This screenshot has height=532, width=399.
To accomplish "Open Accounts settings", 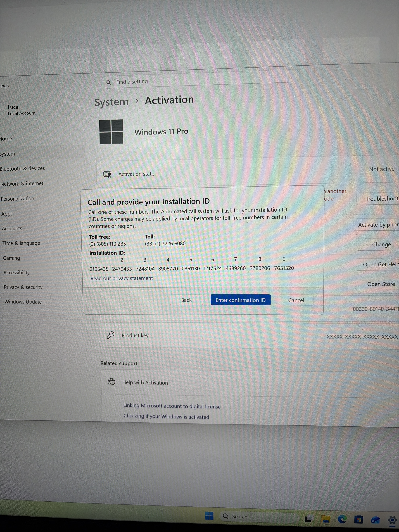I will coord(12,229).
